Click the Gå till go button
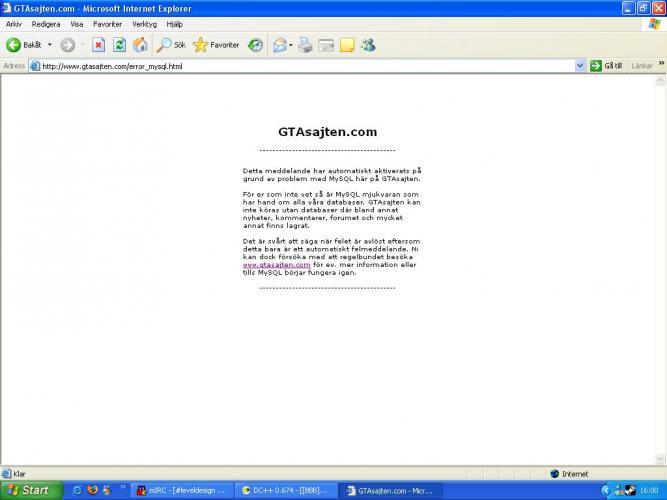 tap(606, 66)
